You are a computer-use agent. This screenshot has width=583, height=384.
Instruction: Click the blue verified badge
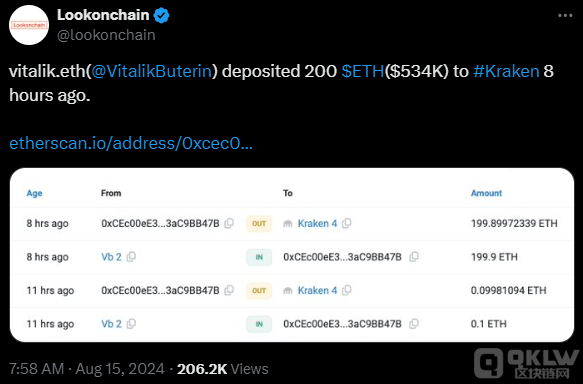pyautogui.click(x=161, y=16)
